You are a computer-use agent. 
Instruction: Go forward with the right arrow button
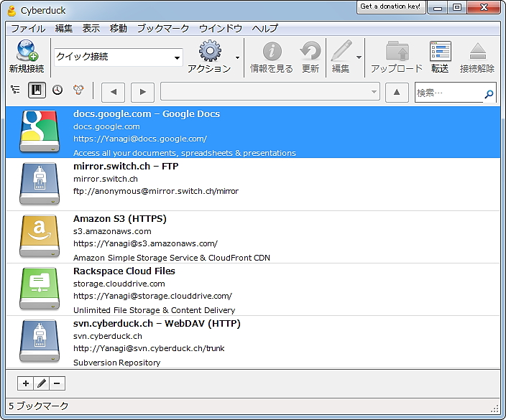(142, 92)
